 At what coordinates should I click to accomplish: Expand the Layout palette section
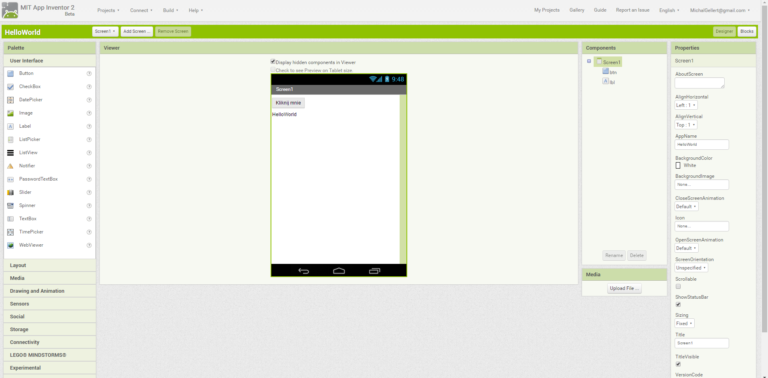click(49, 265)
